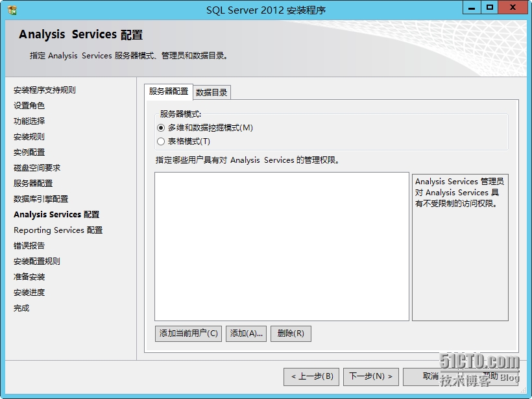Click the SQL Server setup title bar icon
This screenshot has width=532, height=399.
click(12, 10)
